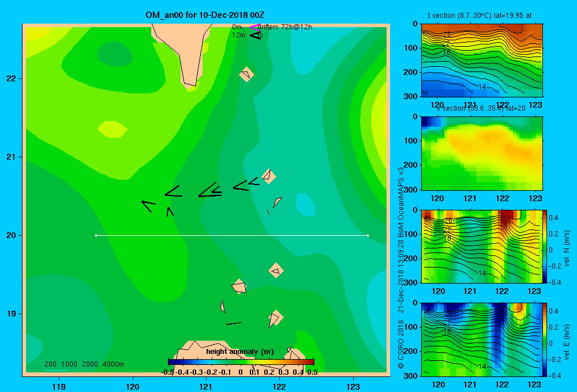Click the '-0.5' tick of height anomaly scale
Image resolution: width=577 pixels, height=392 pixels.
click(x=167, y=372)
